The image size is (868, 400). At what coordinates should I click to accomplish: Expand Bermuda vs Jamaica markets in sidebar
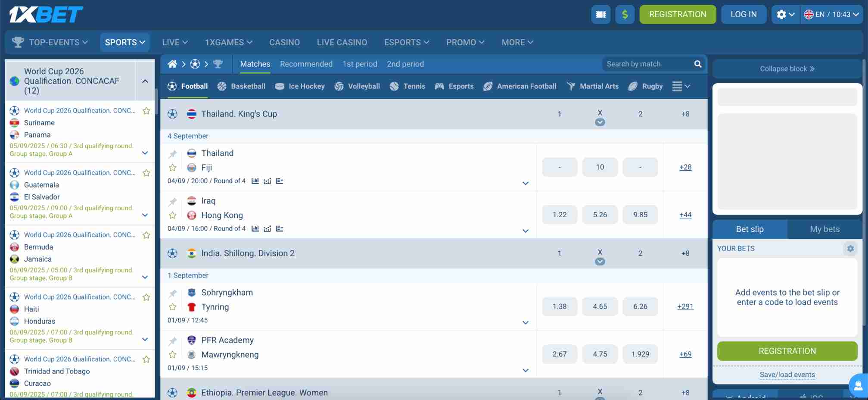coord(145,277)
